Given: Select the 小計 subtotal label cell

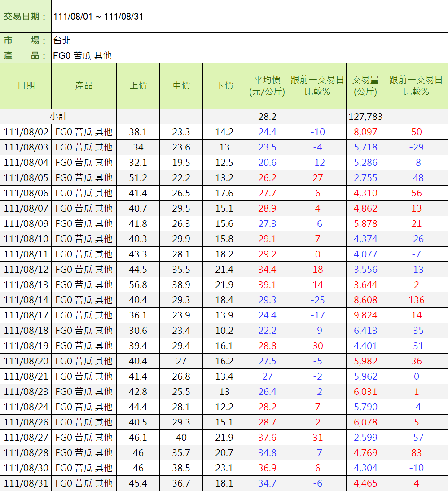Looking at the screenshot, I should (58, 117).
